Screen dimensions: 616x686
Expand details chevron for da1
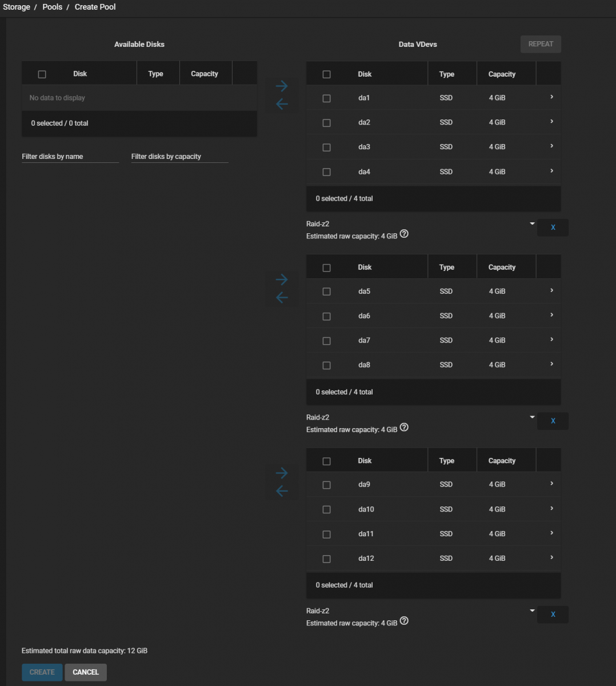[x=551, y=97]
